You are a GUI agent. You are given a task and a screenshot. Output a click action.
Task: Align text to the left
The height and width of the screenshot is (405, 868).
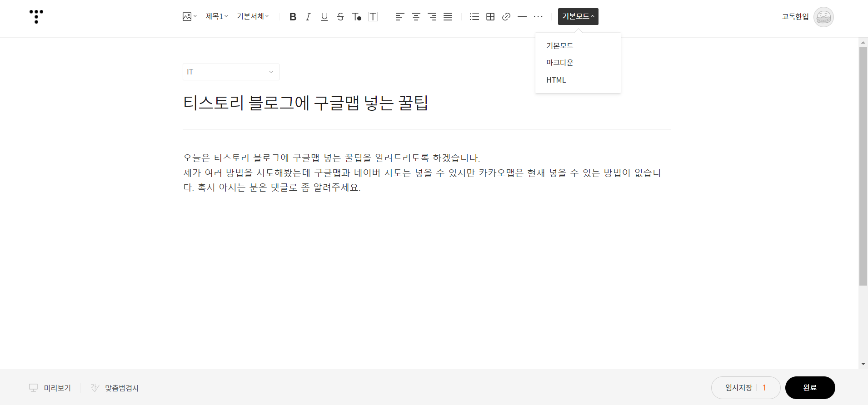[x=399, y=17]
